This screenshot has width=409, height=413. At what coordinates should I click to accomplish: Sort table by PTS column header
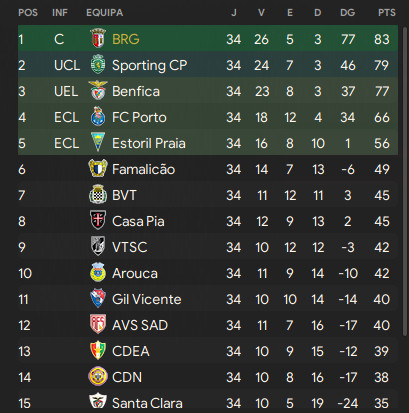click(x=387, y=13)
